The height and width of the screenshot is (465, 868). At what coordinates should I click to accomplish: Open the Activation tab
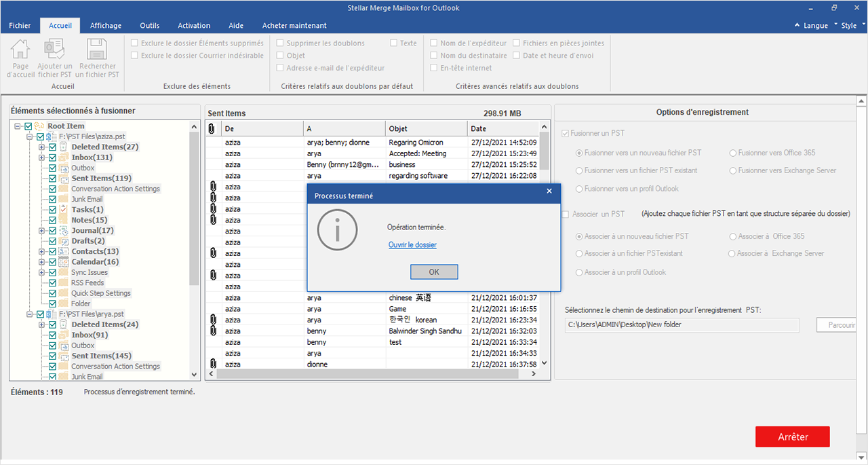(x=194, y=26)
